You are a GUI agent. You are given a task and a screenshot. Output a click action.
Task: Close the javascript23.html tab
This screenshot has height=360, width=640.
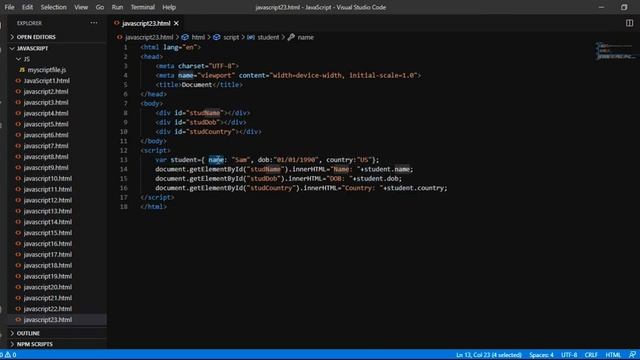(x=176, y=24)
